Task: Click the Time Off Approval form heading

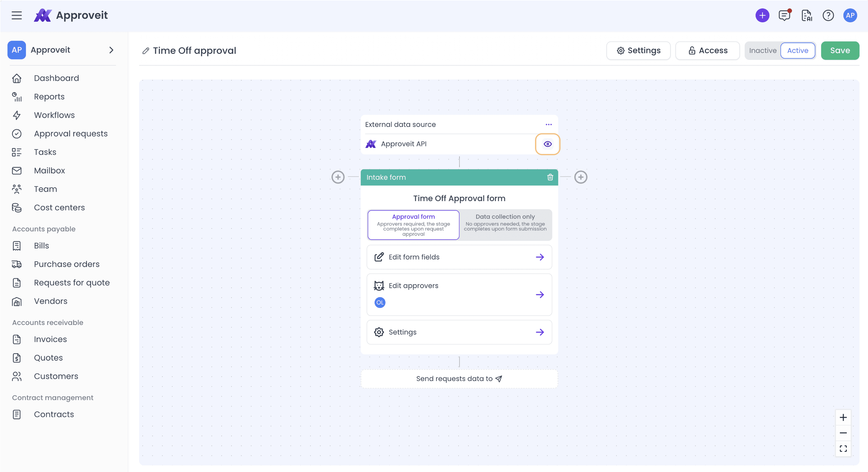Action: (x=459, y=199)
